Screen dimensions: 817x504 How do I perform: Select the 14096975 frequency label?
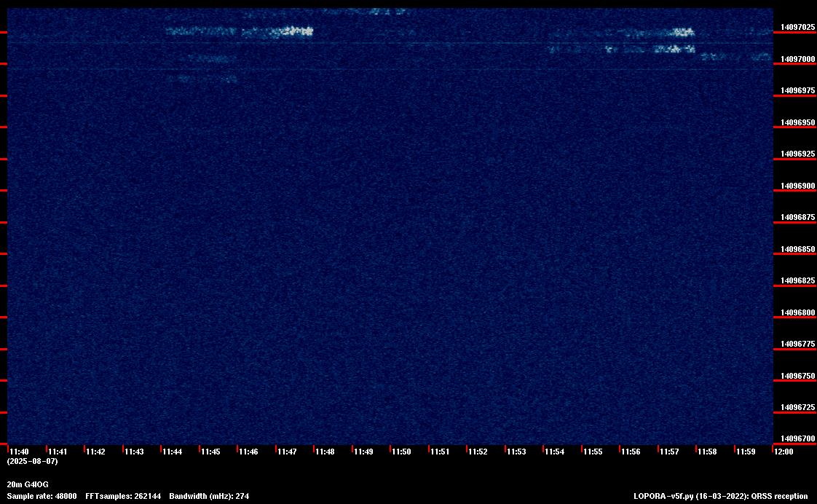(798, 91)
